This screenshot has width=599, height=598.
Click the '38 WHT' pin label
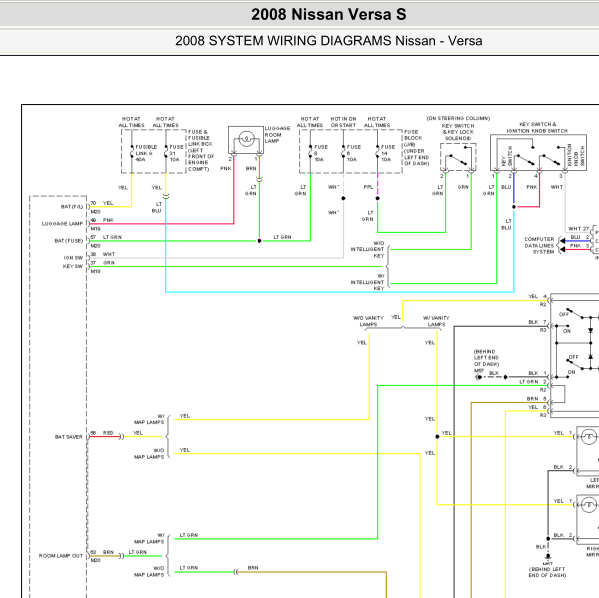pos(102,254)
